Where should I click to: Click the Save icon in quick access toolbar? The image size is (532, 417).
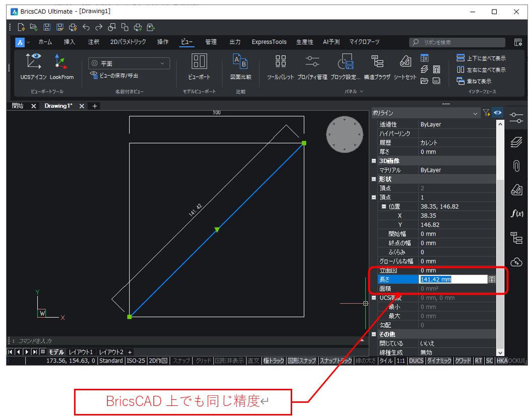coord(47,27)
